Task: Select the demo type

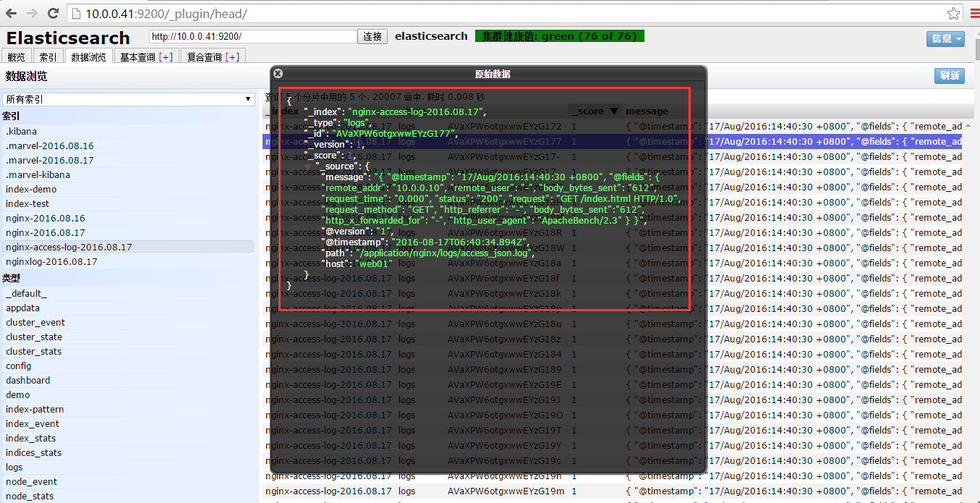Action: click(128, 394)
